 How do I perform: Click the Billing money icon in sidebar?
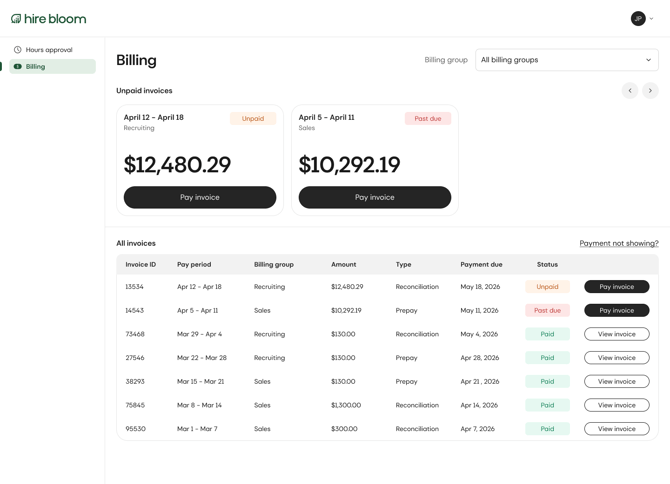18,66
